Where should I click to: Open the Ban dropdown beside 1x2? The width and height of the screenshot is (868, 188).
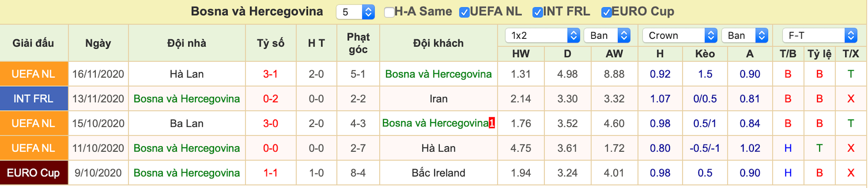607,35
